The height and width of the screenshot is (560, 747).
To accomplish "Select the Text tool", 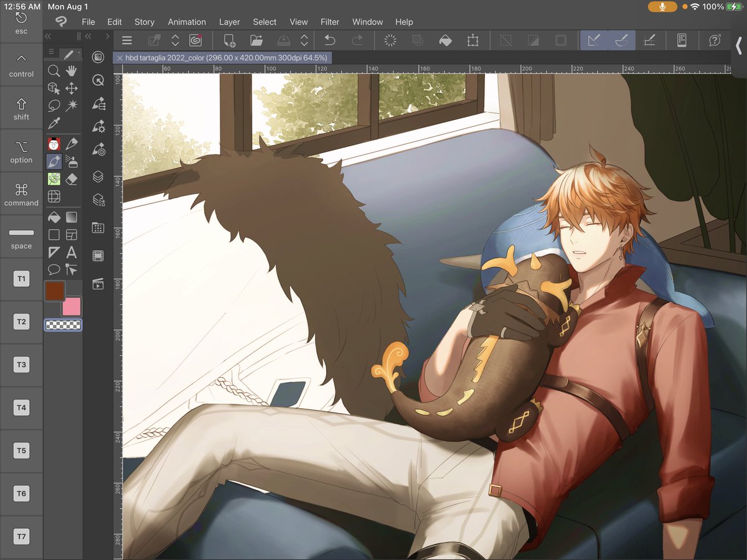I will (72, 252).
